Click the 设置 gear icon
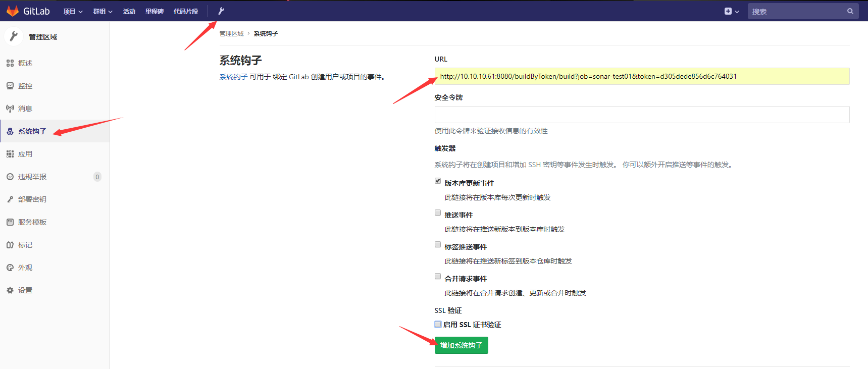This screenshot has width=868, height=369. (x=10, y=290)
